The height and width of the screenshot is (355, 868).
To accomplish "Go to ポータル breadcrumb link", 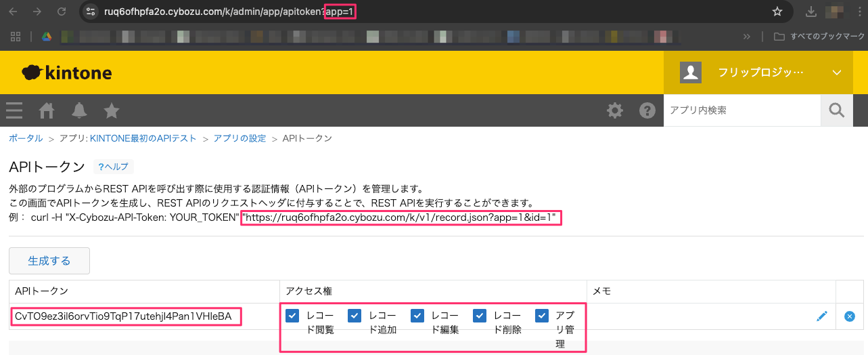I will click(26, 138).
